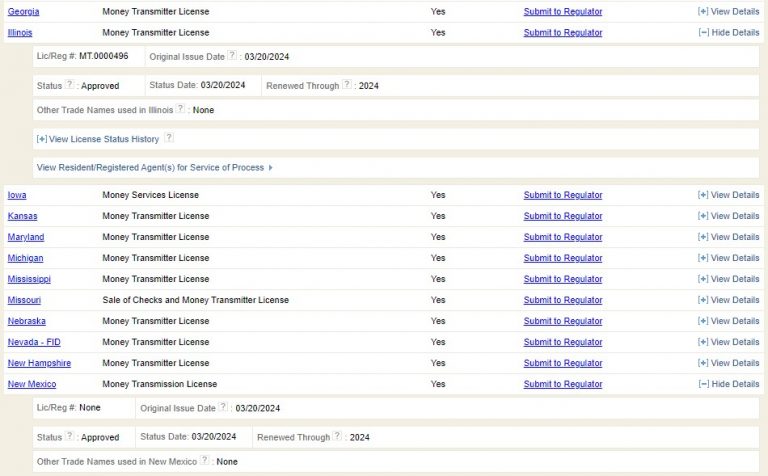This screenshot has height=476, width=768.
Task: Click help icon next to New Mexico Status
Action: tap(70, 437)
